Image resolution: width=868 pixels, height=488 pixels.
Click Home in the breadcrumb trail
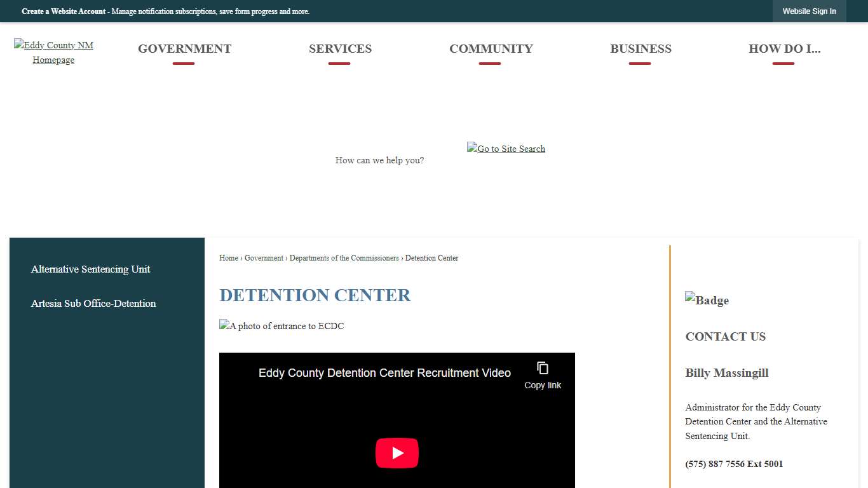click(x=228, y=258)
